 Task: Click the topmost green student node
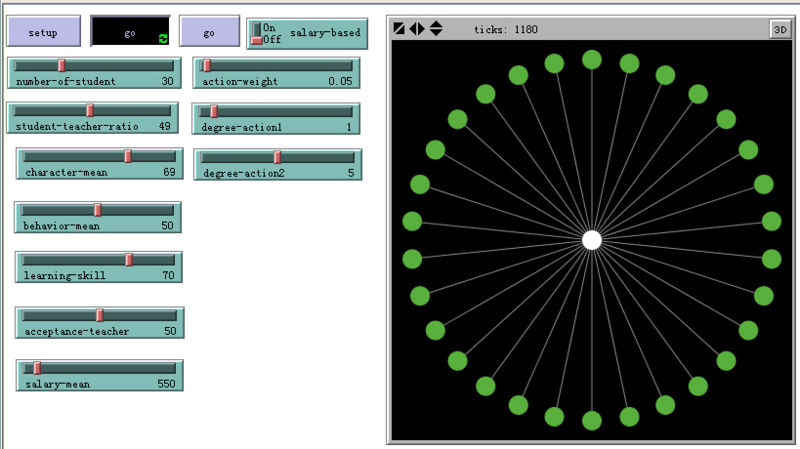592,60
